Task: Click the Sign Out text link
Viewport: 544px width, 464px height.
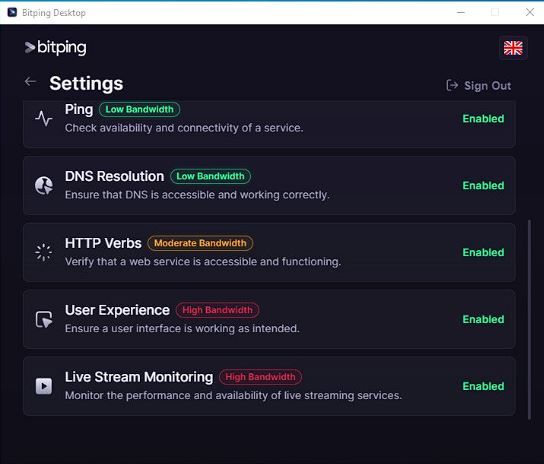Action: (487, 86)
